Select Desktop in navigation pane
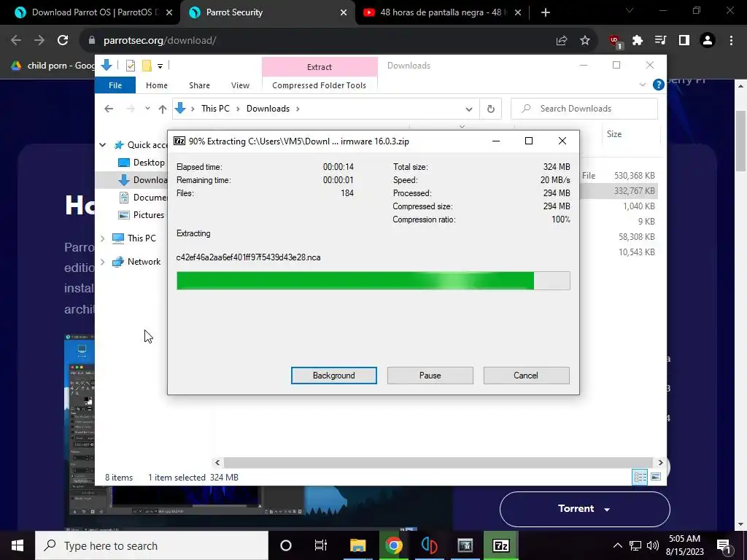Screen dimensions: 747x560 click(x=142, y=163)
